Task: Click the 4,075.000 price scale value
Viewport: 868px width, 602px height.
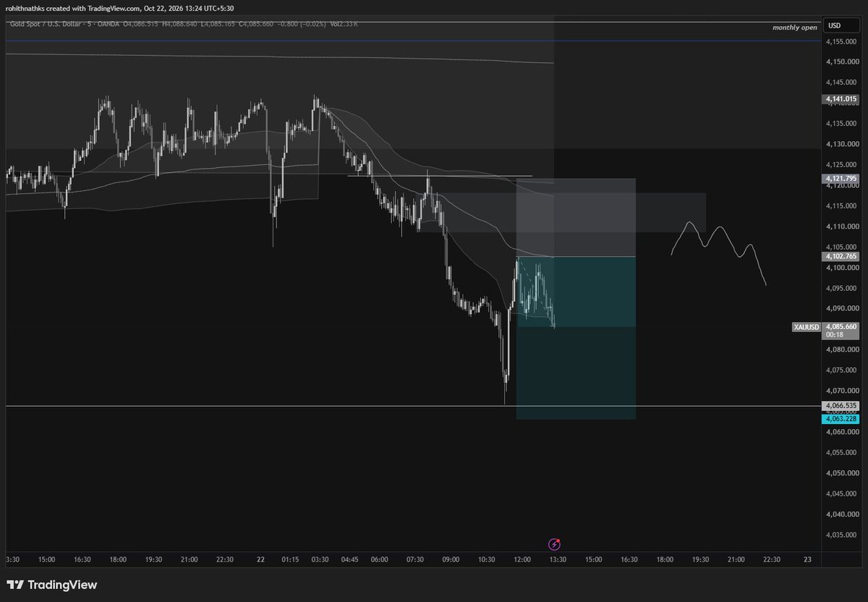Action: pyautogui.click(x=840, y=370)
